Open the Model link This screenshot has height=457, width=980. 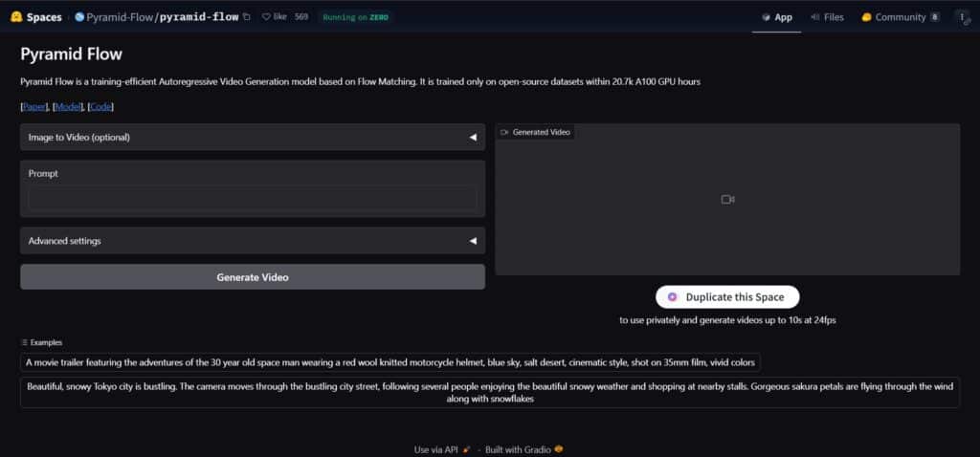tap(69, 107)
